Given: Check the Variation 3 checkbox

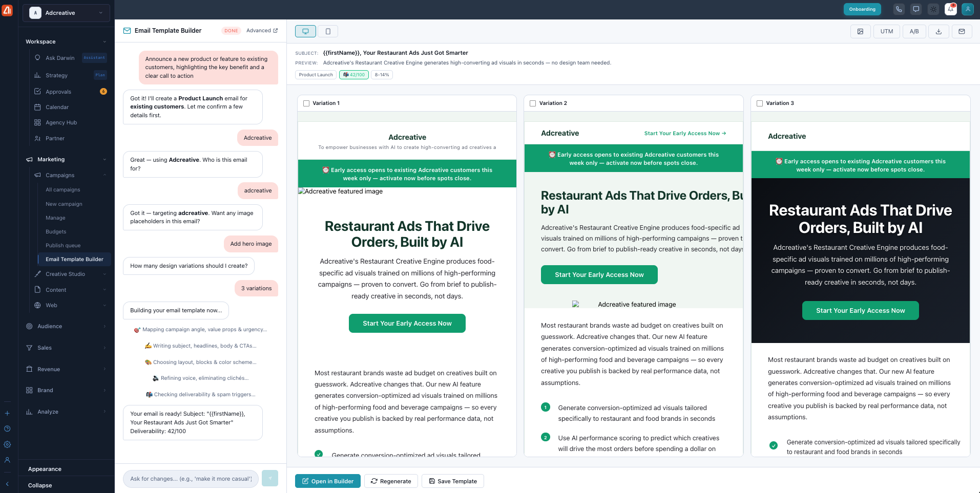Looking at the screenshot, I should coord(760,103).
